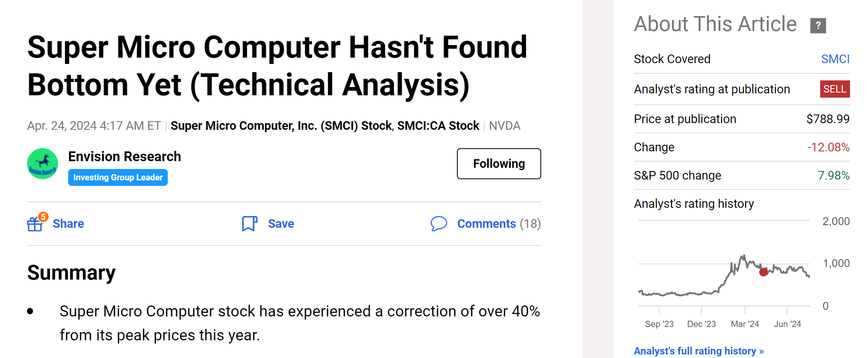This screenshot has height=358, width=868.
Task: Toggle Following for Envision Research
Action: click(x=498, y=164)
